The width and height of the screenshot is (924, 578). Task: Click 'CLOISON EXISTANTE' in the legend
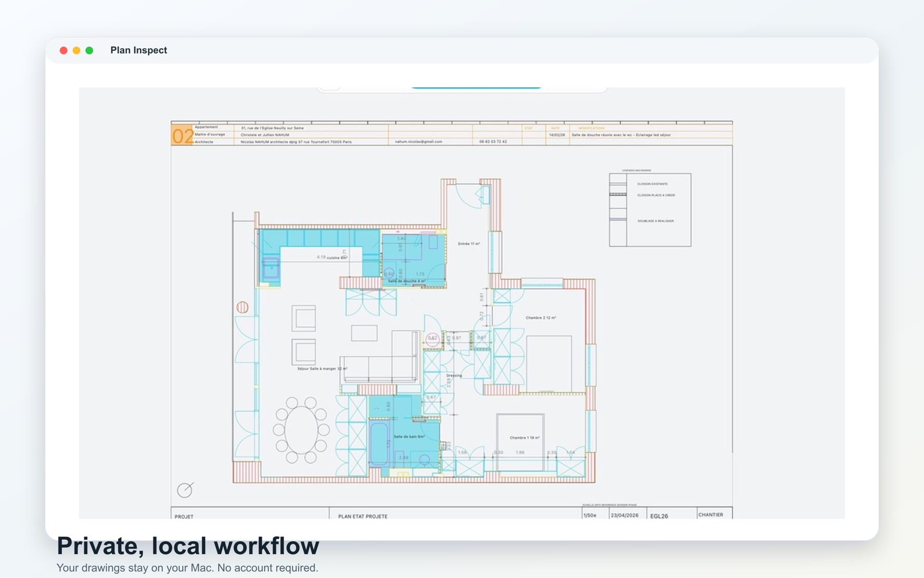click(x=652, y=183)
